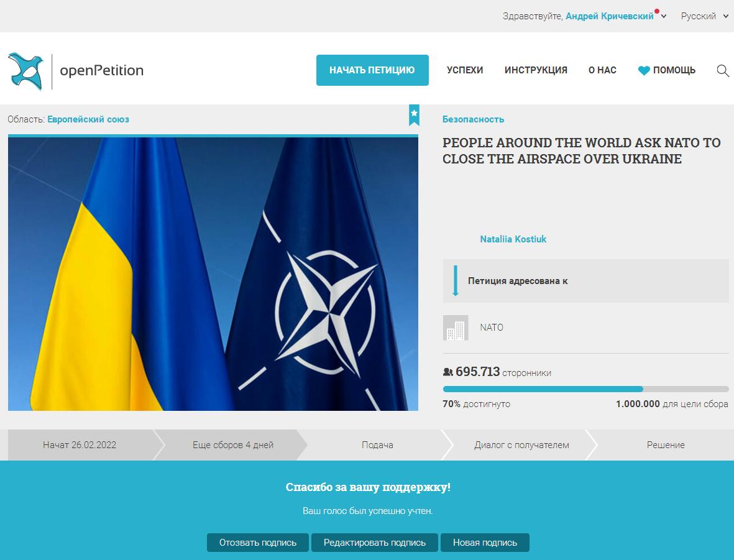Select the Решение stage
The image size is (734, 560).
pos(666,445)
